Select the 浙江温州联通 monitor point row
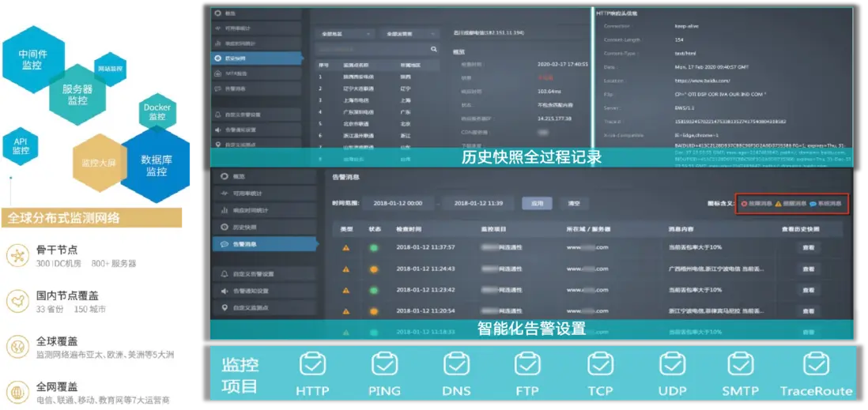The height and width of the screenshot is (410, 868). (x=377, y=136)
